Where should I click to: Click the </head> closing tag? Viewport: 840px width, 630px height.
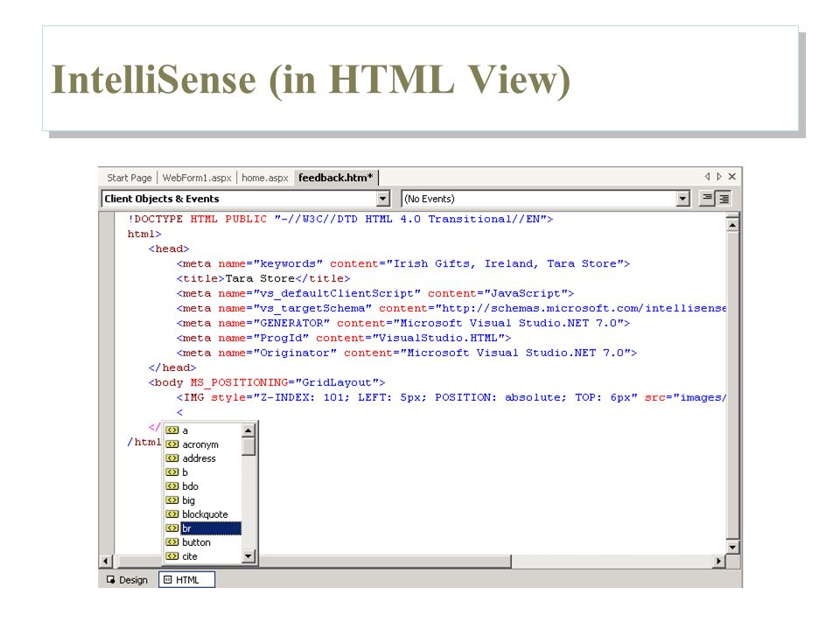172,368
